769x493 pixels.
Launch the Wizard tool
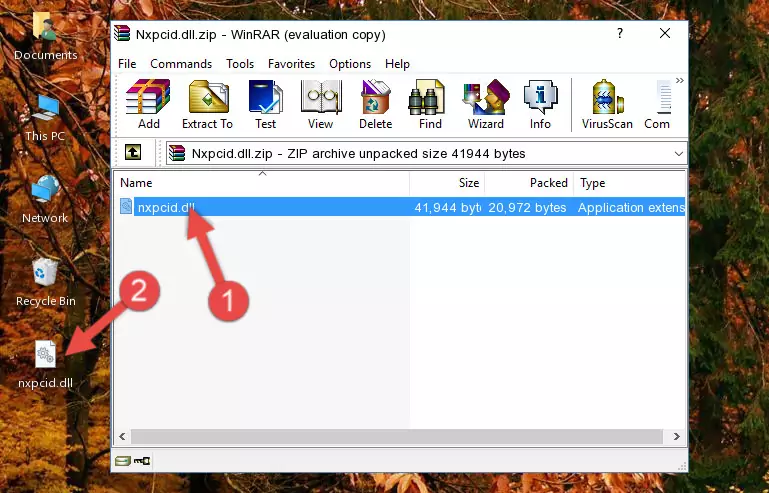coord(486,104)
